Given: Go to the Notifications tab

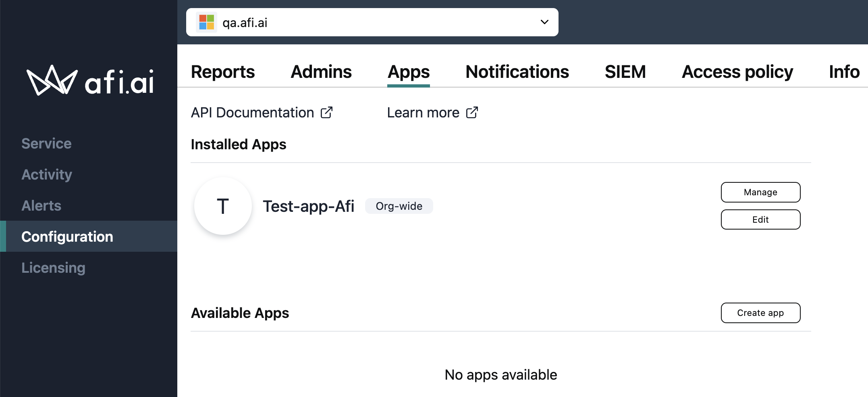Looking at the screenshot, I should pyautogui.click(x=517, y=72).
